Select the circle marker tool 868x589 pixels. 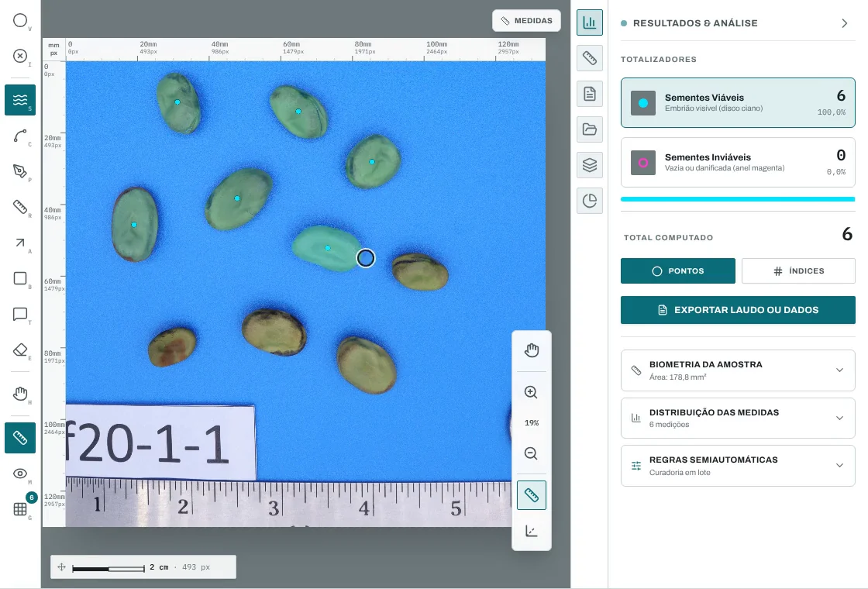coord(20,20)
